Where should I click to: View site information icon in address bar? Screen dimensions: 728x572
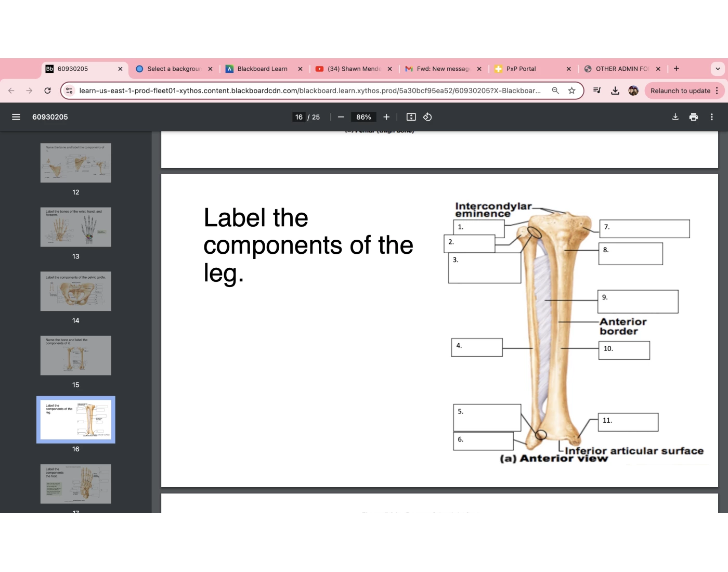point(69,90)
